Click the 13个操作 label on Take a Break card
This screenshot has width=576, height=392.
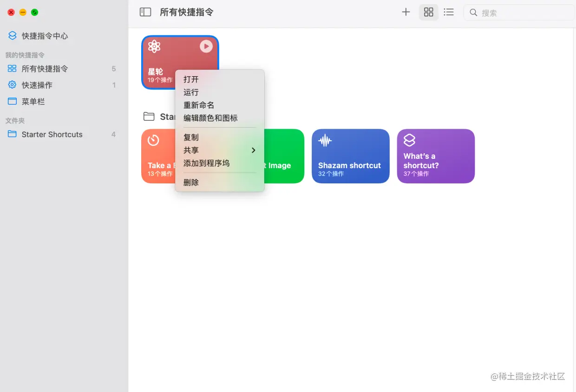(160, 174)
